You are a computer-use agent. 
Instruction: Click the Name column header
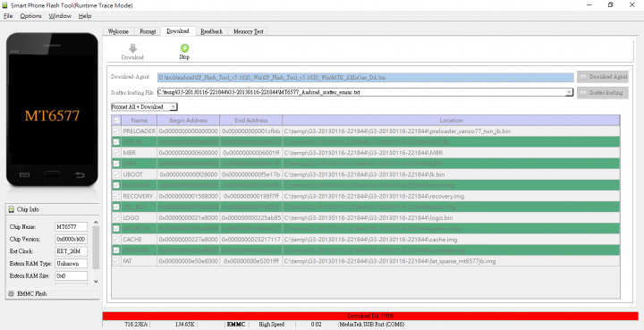coord(140,120)
